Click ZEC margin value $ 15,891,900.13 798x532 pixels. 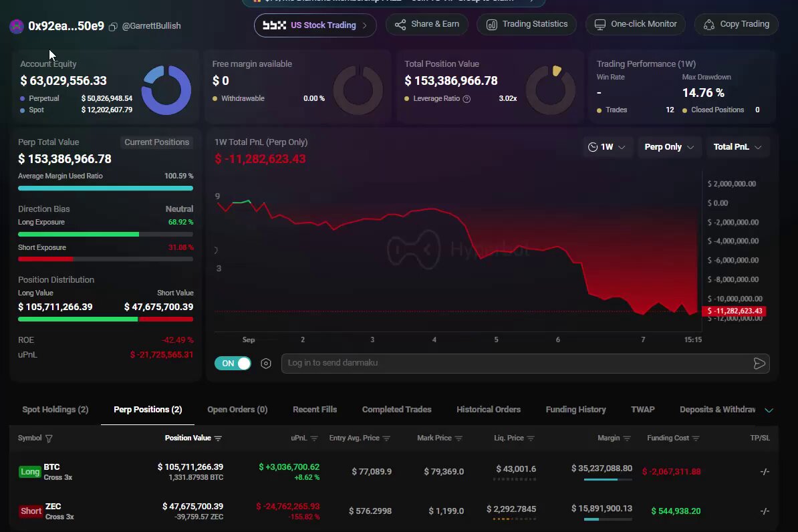click(602, 509)
